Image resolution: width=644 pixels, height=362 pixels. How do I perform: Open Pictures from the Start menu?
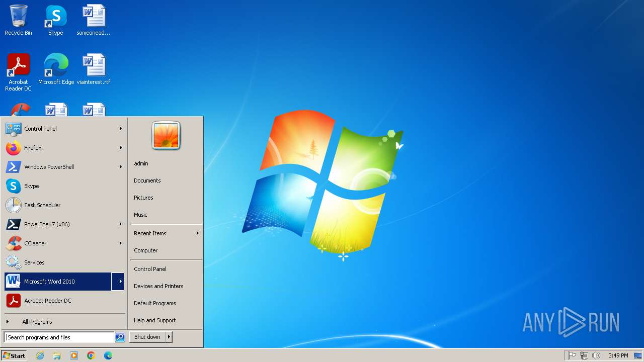pyautogui.click(x=166, y=198)
